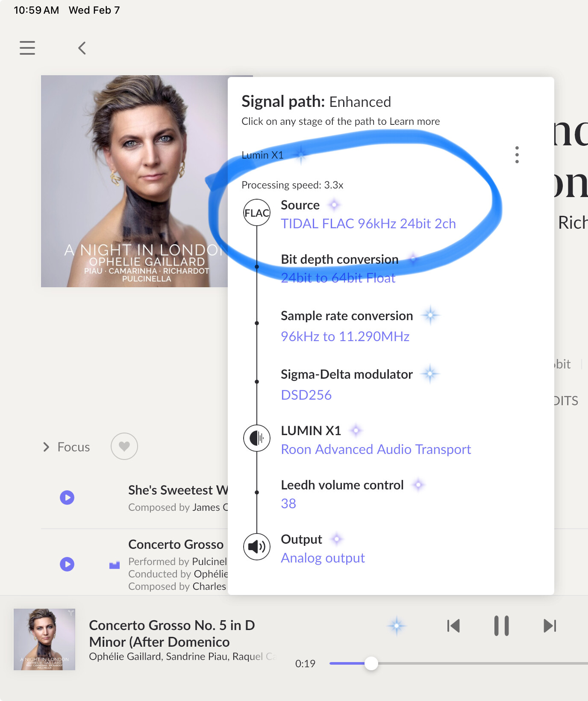Viewport: 588px width, 701px height.
Task: Click She's Sweetest track title
Action: click(x=178, y=490)
